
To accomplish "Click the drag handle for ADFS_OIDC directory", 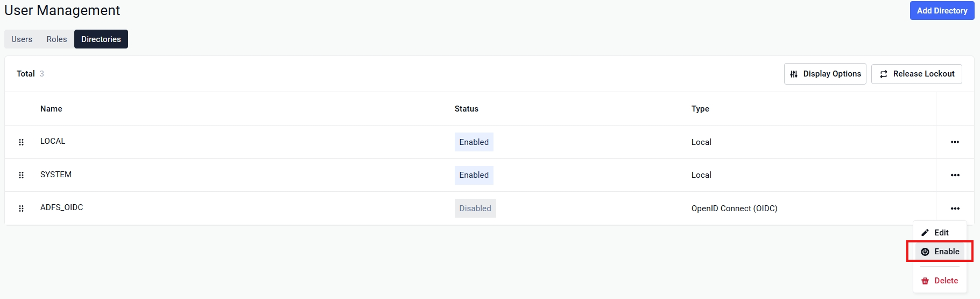I will point(21,208).
